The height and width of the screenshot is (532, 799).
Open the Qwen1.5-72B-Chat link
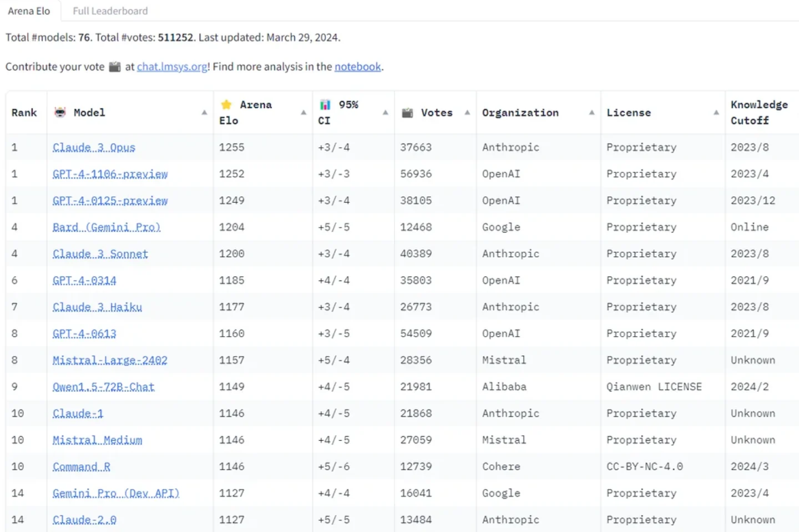click(104, 387)
